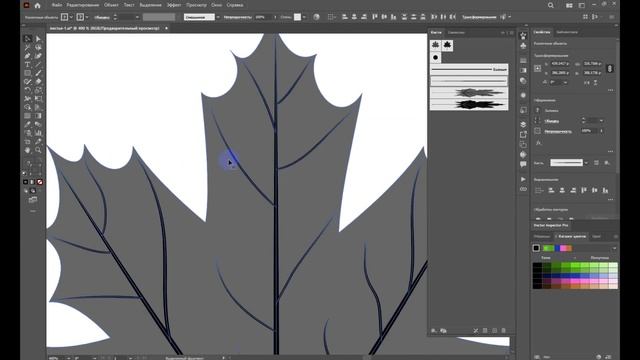Select the Gradient tool
This screenshot has height=360, width=640.
tap(38, 116)
